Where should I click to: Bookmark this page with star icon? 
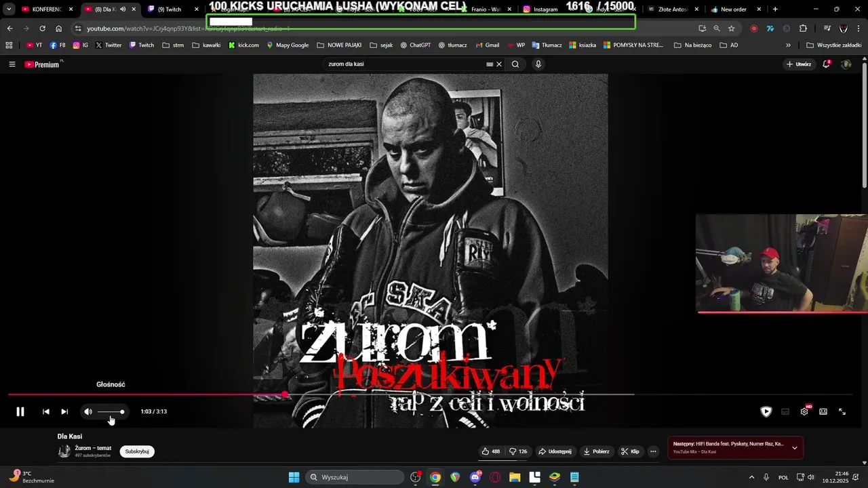pyautogui.click(x=731, y=28)
